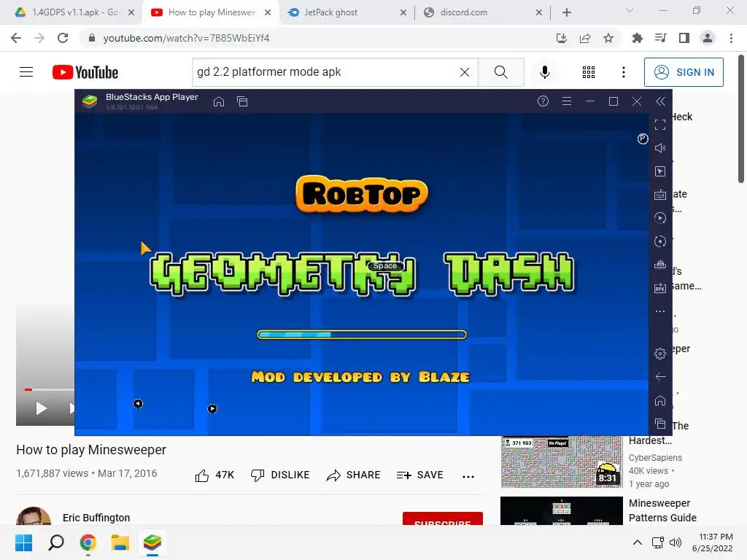Screen dimensions: 747x560
Task: Click BlueStacks back arrow in sidebar
Action: [x=660, y=377]
